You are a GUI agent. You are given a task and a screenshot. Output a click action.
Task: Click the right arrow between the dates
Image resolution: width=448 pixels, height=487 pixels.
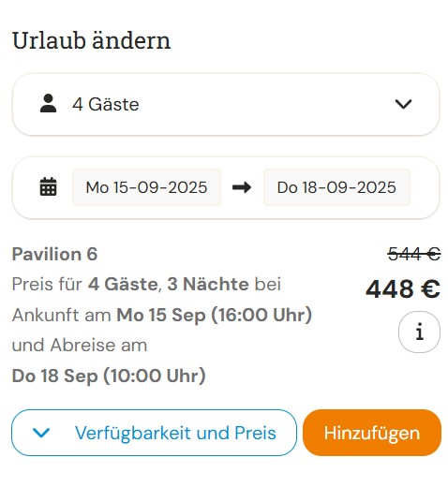coord(242,187)
